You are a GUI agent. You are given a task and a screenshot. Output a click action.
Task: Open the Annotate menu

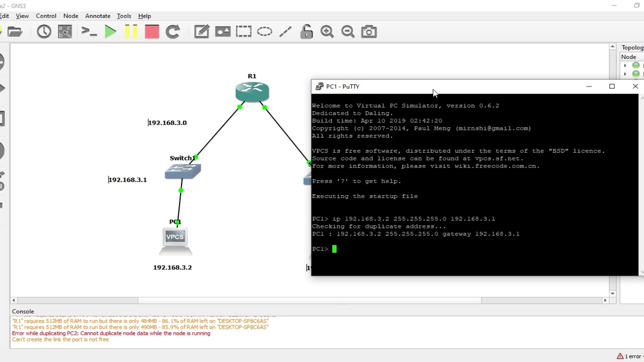tap(98, 16)
